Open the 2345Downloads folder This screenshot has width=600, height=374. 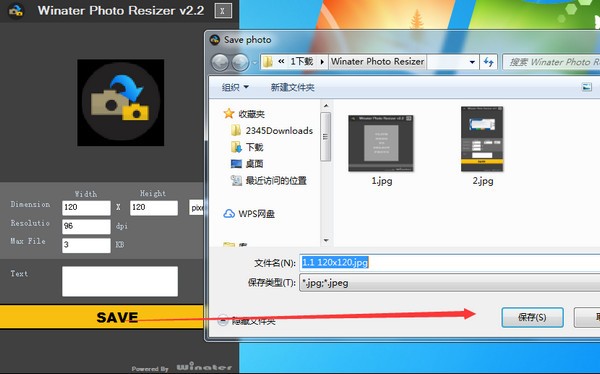coord(279,131)
